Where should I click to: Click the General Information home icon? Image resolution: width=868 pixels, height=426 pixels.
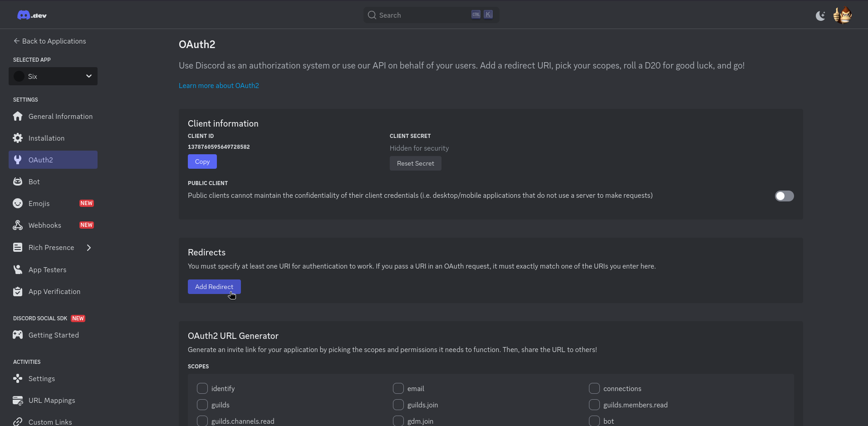[x=18, y=117]
